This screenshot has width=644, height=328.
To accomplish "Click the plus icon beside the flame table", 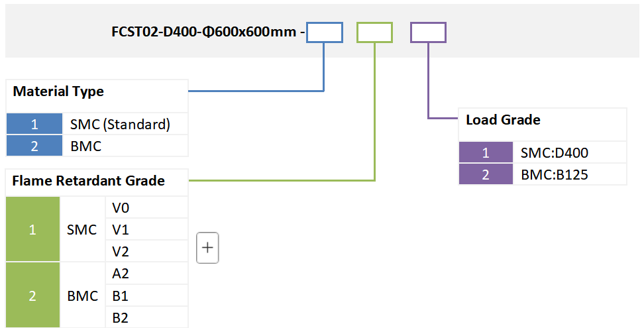I will [207, 248].
